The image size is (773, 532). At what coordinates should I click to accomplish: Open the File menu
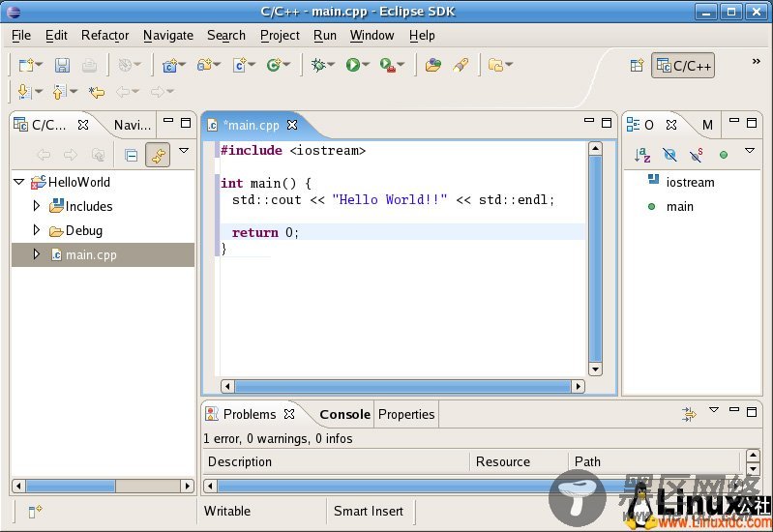click(20, 36)
